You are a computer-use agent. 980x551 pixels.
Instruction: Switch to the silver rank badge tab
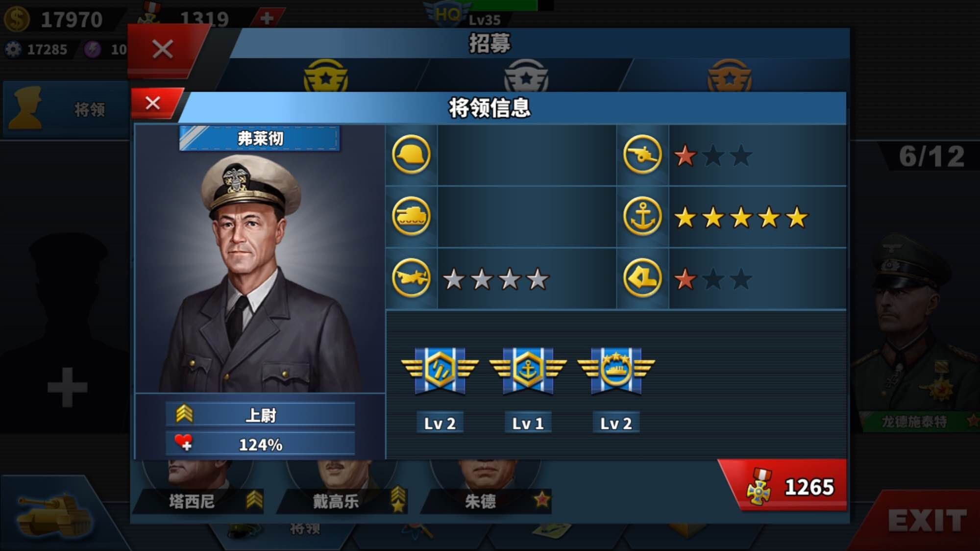coord(526,76)
